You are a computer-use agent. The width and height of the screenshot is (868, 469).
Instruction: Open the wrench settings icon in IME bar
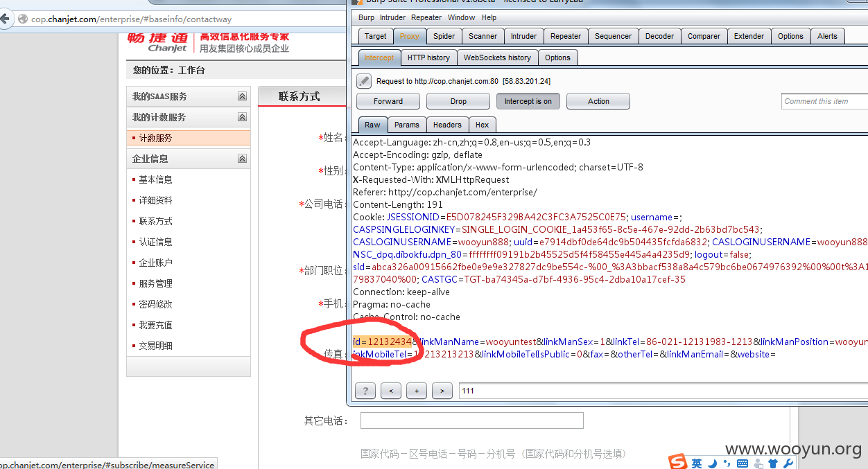pos(788,463)
